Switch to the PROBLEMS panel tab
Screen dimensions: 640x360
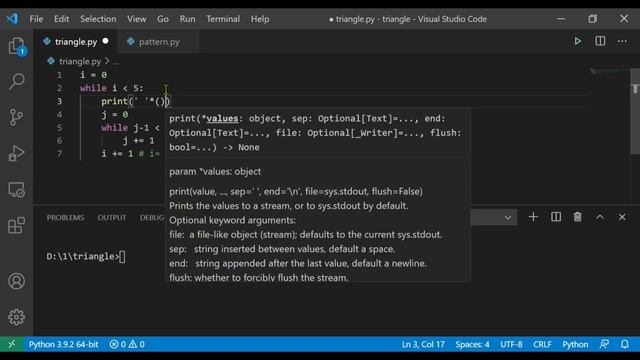65,218
